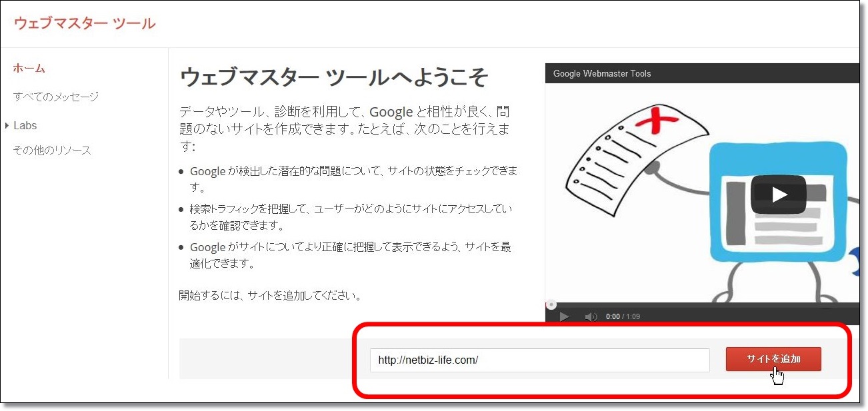Click the bullet about 検索トラフィックを把握して
This screenshot has height=411, width=868.
(351, 217)
